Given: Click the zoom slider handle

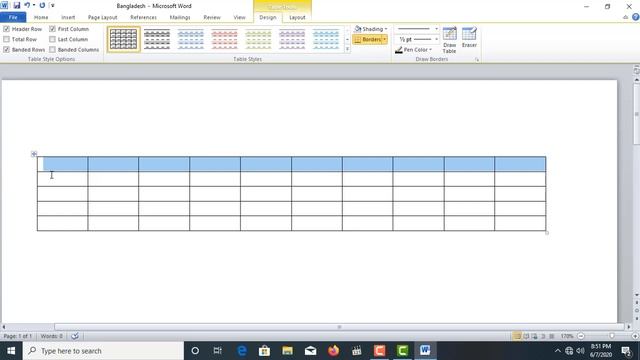Looking at the screenshot, I should pyautogui.click(x=611, y=336).
